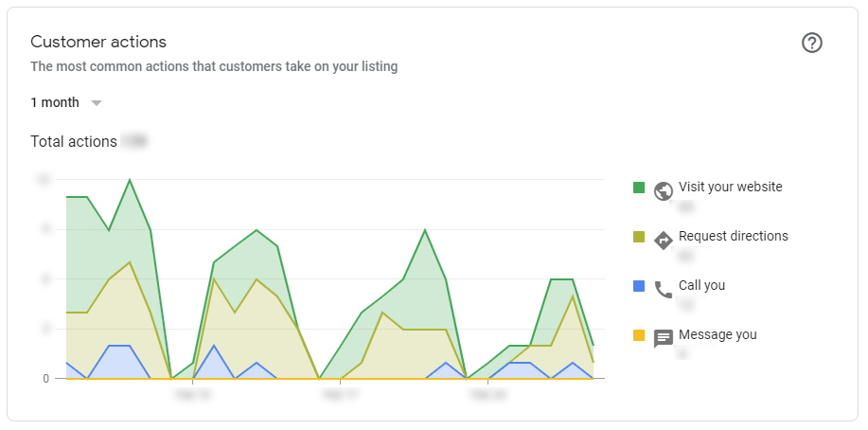
Task: Toggle the blue Call you swatch
Action: (x=639, y=286)
